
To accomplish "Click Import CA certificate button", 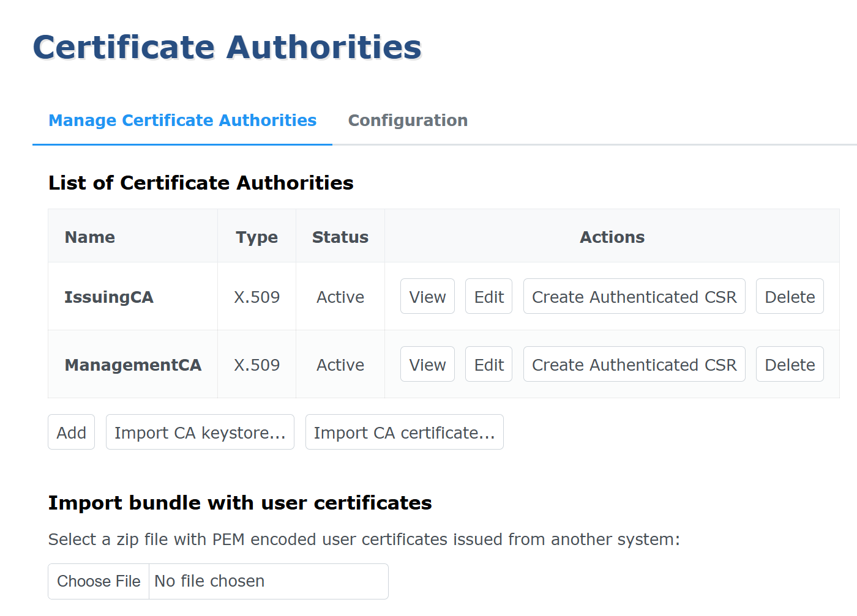I will pos(404,432).
